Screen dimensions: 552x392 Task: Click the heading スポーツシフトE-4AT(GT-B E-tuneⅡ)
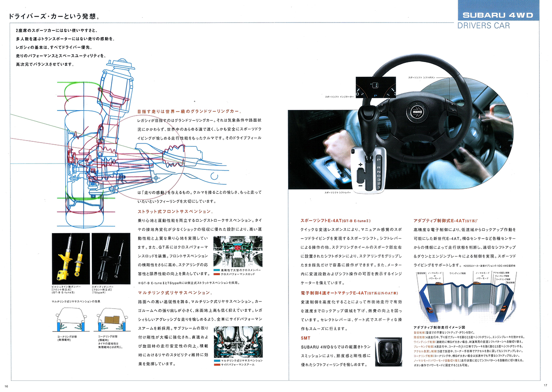pos(336,221)
